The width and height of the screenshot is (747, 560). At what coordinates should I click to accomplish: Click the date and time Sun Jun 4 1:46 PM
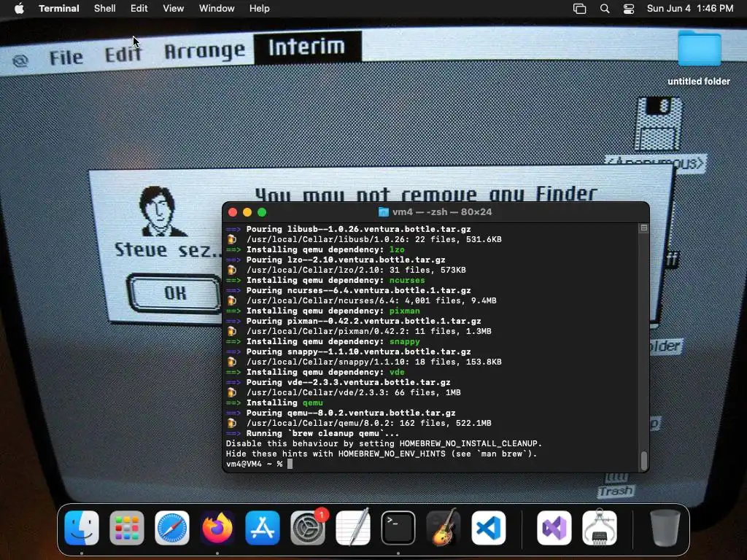(690, 9)
